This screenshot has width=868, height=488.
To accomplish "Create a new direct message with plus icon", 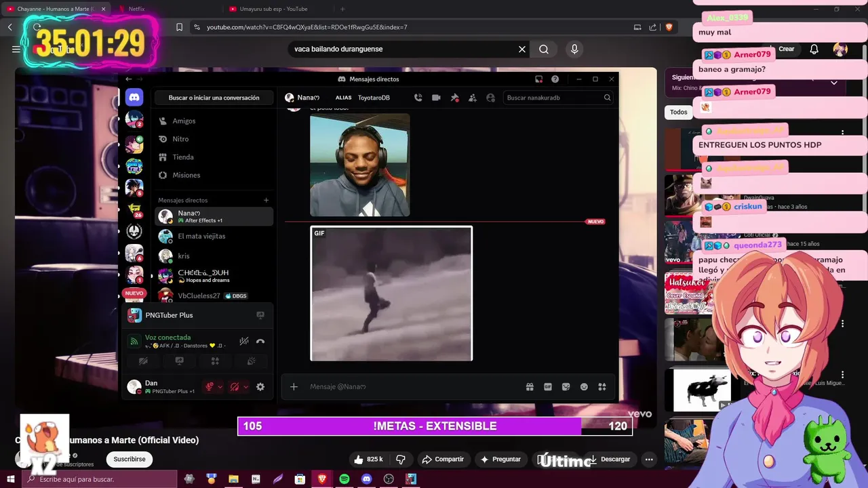I will pos(266,200).
